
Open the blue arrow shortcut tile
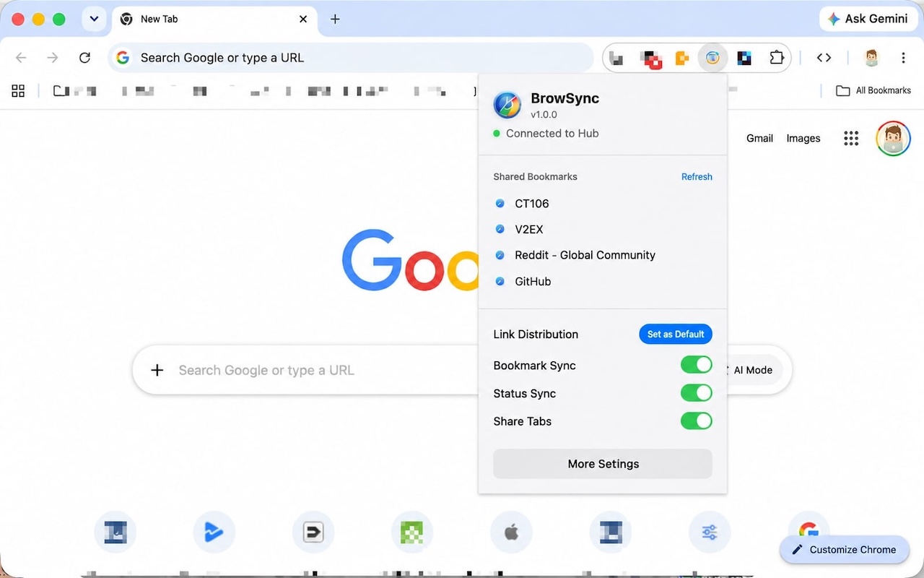[214, 533]
